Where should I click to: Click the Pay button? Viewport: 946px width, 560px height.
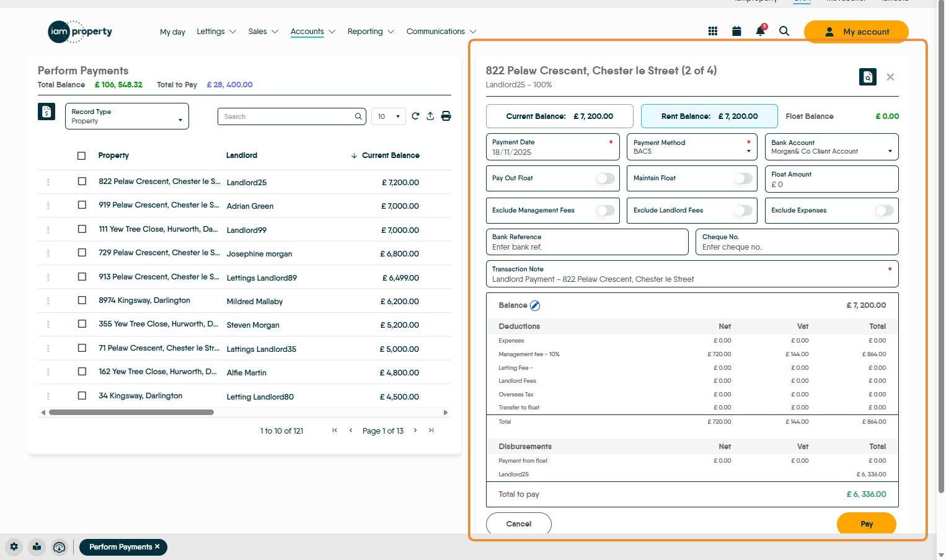866,523
